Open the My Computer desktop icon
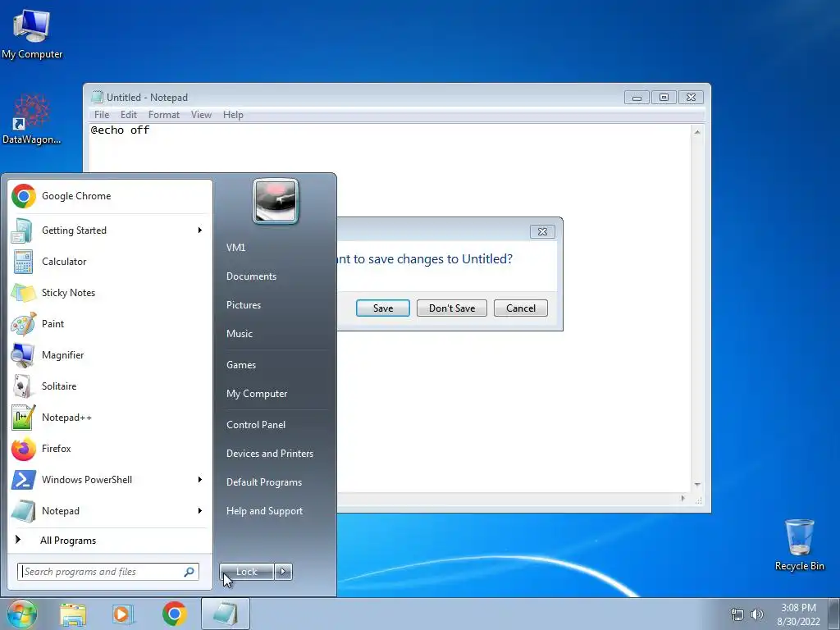Image resolution: width=840 pixels, height=630 pixels. coord(32,33)
